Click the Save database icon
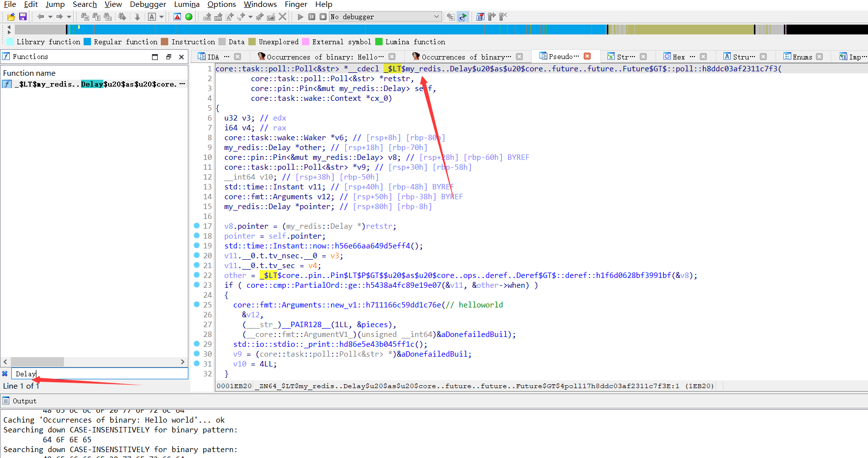 (23, 17)
